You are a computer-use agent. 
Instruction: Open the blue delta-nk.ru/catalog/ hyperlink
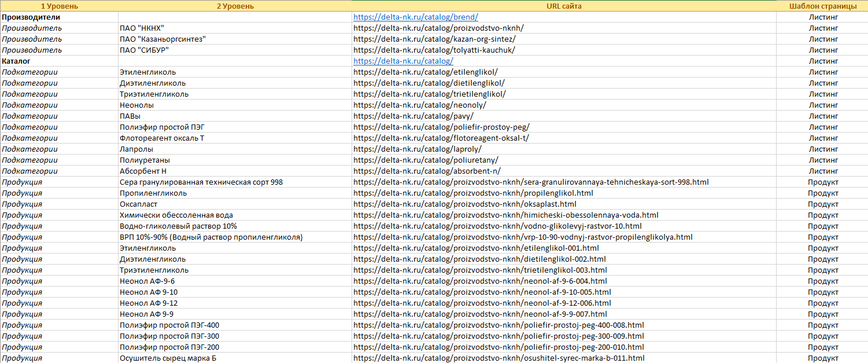[403, 61]
